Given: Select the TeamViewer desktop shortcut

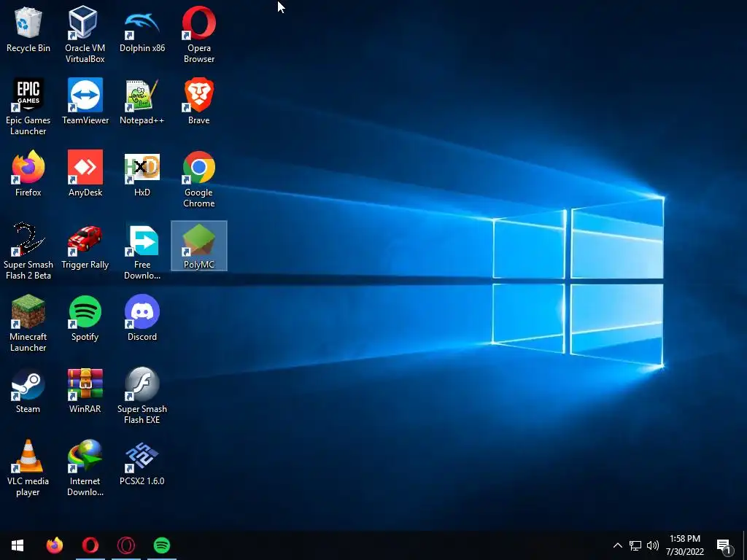Looking at the screenshot, I should pos(85,102).
